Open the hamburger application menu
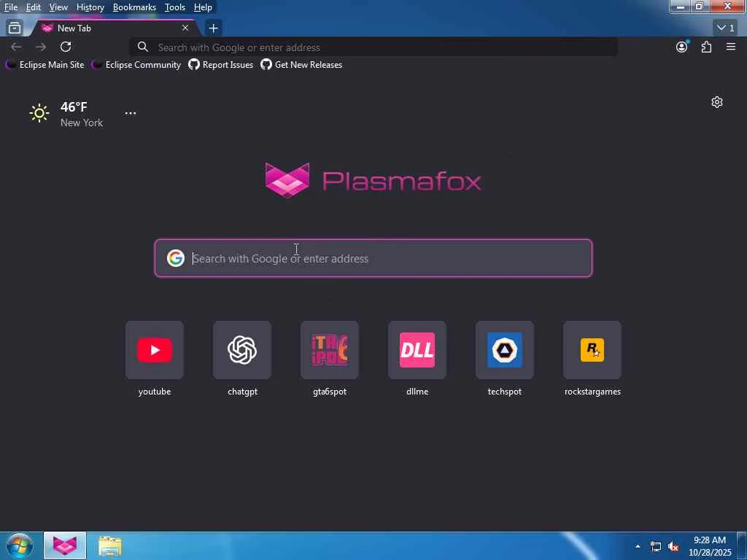 731,47
